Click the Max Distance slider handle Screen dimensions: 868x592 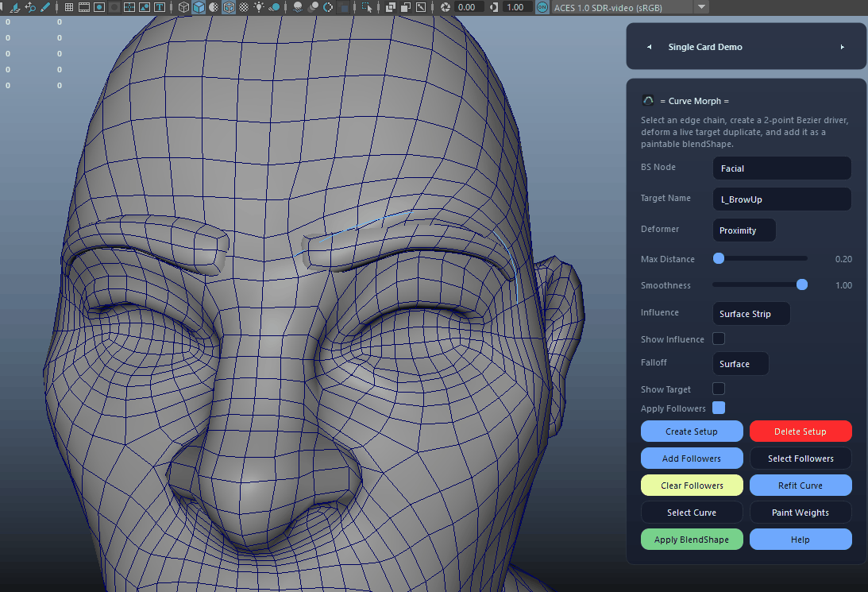(719, 258)
